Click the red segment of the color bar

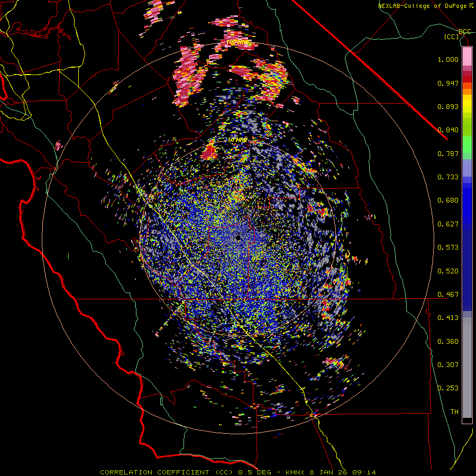click(x=467, y=79)
